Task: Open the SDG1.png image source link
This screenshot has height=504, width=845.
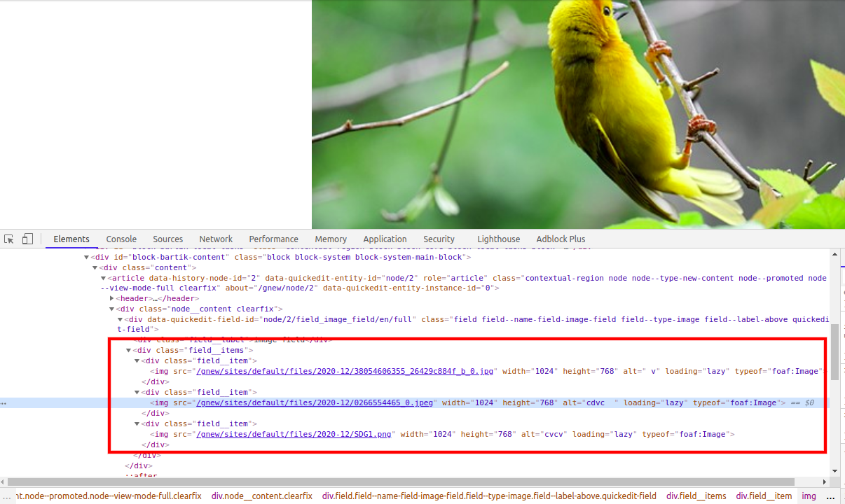Action: [294, 434]
